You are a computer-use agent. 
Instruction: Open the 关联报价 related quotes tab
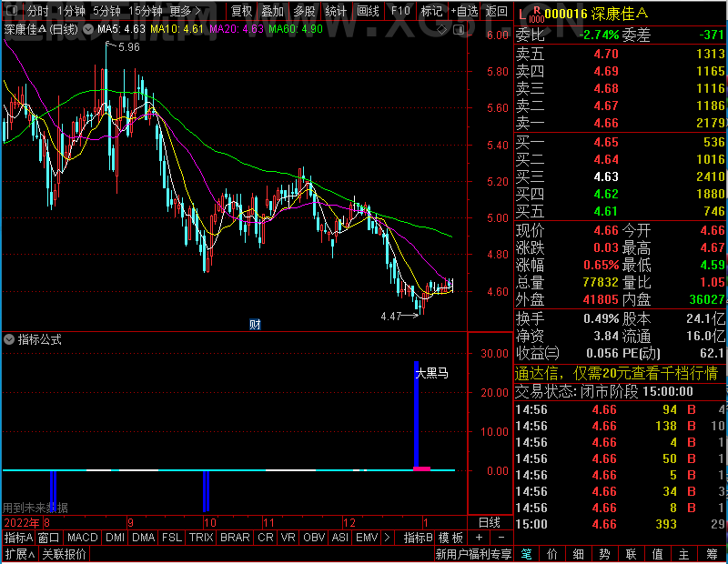(x=64, y=554)
